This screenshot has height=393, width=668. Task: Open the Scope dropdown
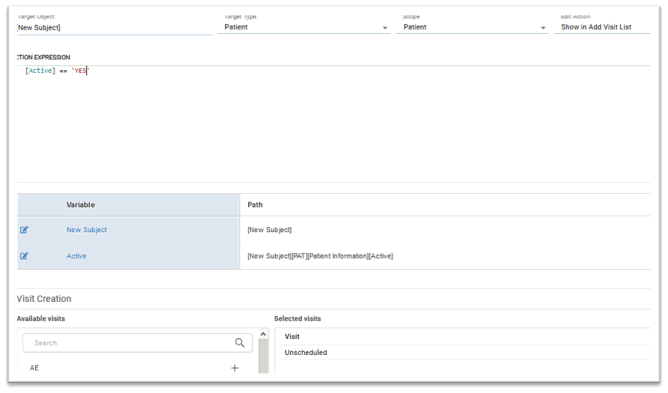pos(472,27)
